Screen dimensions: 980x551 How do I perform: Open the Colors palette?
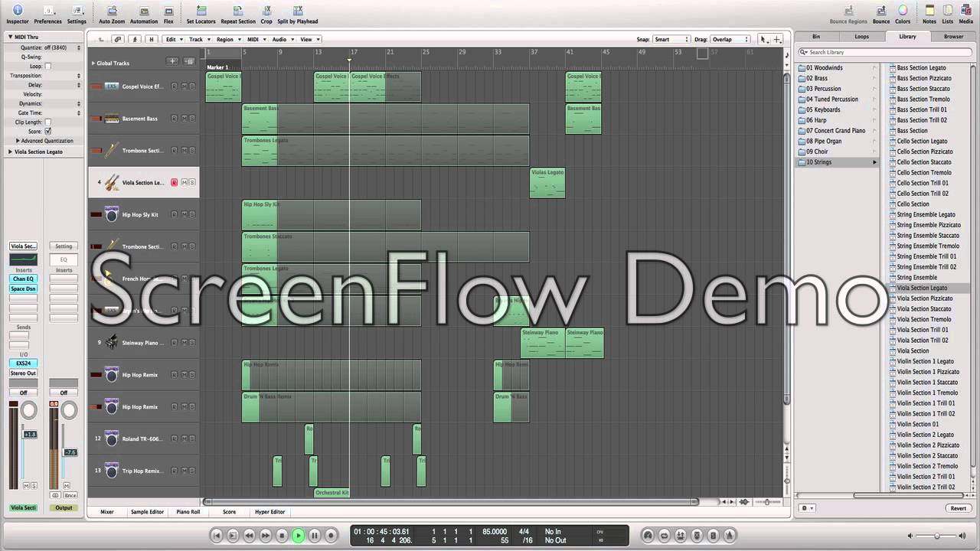click(x=903, y=13)
